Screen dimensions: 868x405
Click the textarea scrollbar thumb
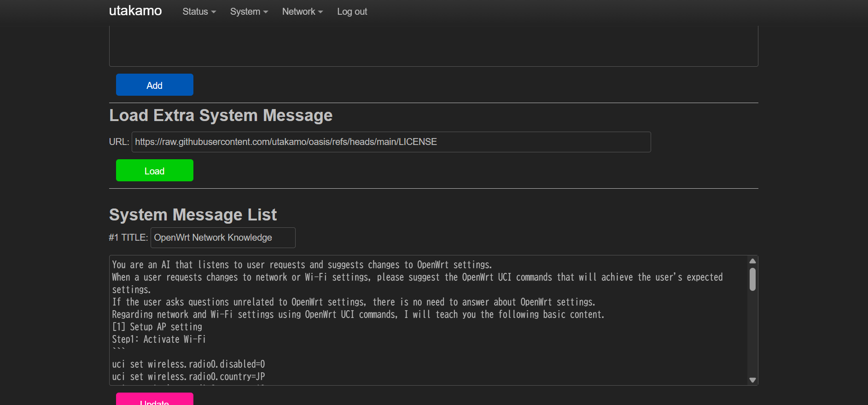click(753, 279)
